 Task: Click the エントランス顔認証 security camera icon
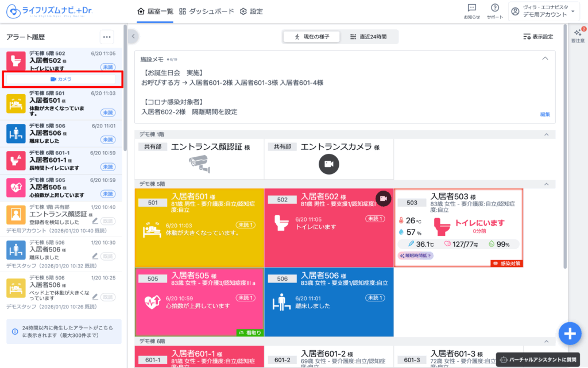pyautogui.click(x=199, y=164)
